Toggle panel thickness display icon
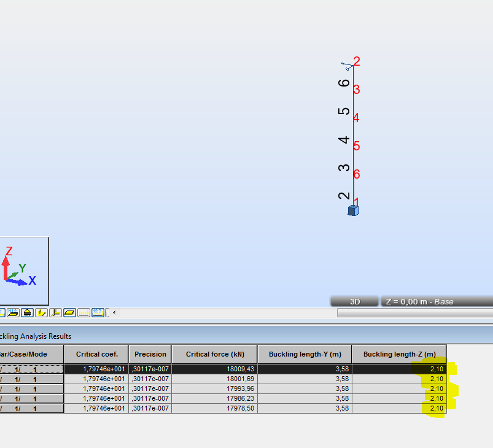Viewport: 493px width, 448px height. 69,313
